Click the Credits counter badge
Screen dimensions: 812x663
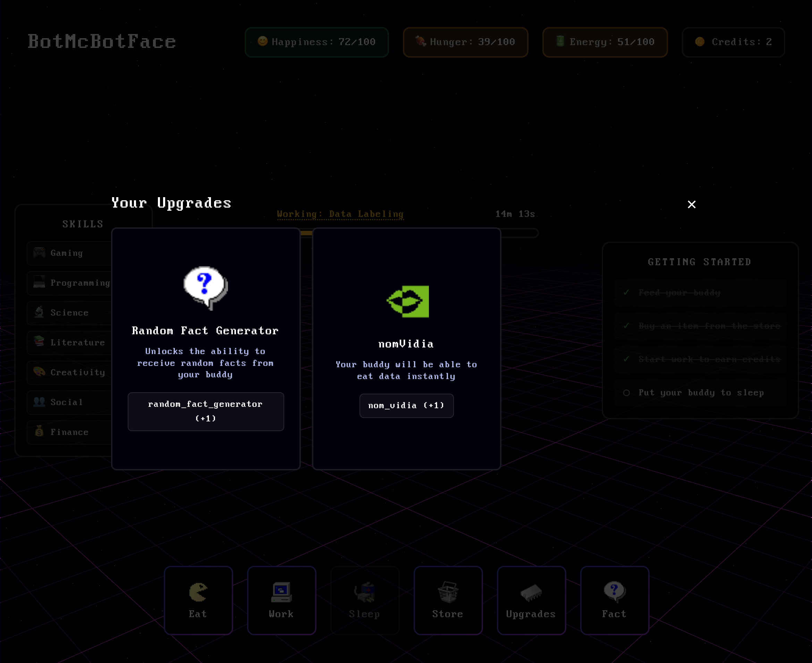pos(733,42)
